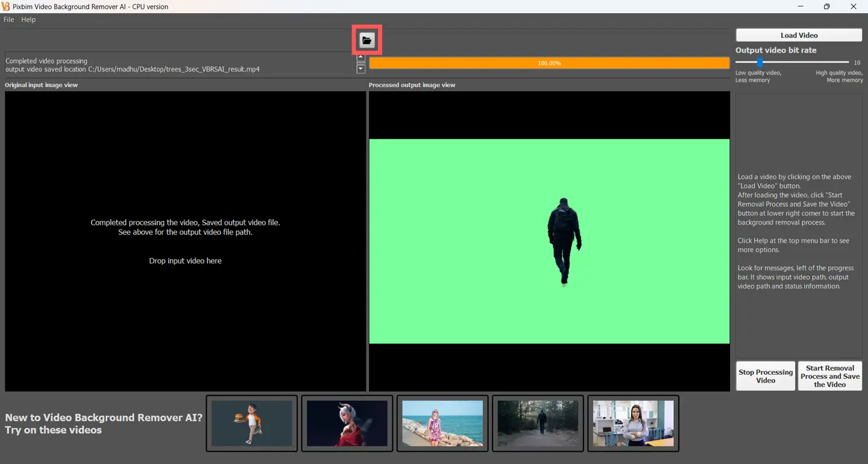Start Removal Process and Save the Video
The height and width of the screenshot is (464, 868).
tap(830, 376)
